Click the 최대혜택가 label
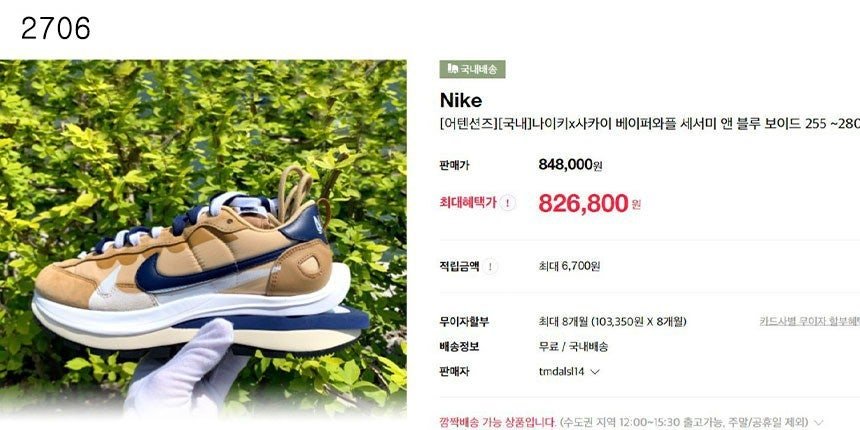Screen dimensions: 860x430 [468, 203]
